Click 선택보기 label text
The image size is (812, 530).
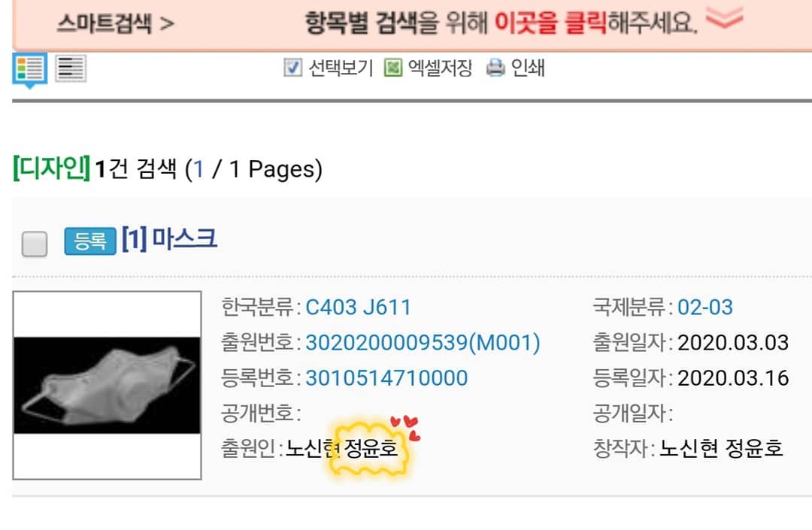pos(341,68)
